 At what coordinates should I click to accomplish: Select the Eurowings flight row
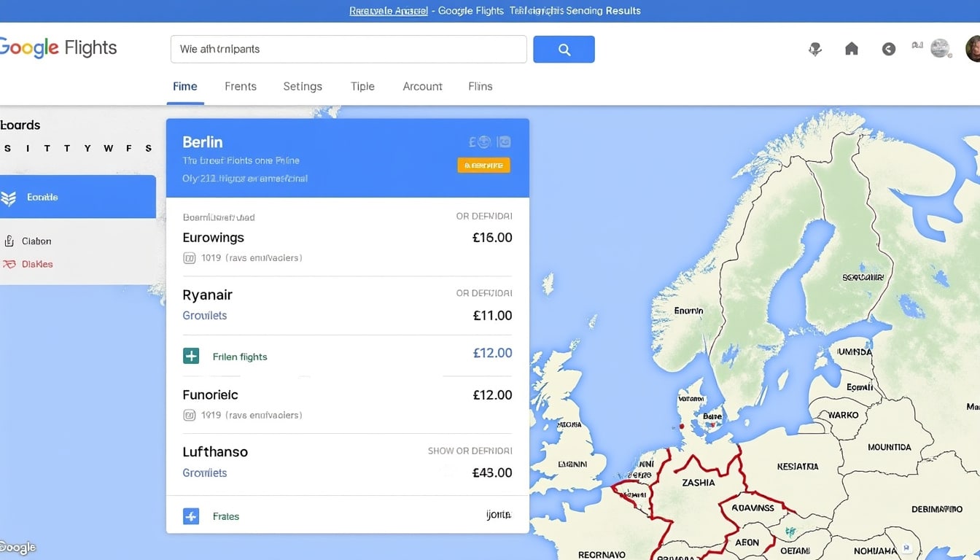(347, 238)
